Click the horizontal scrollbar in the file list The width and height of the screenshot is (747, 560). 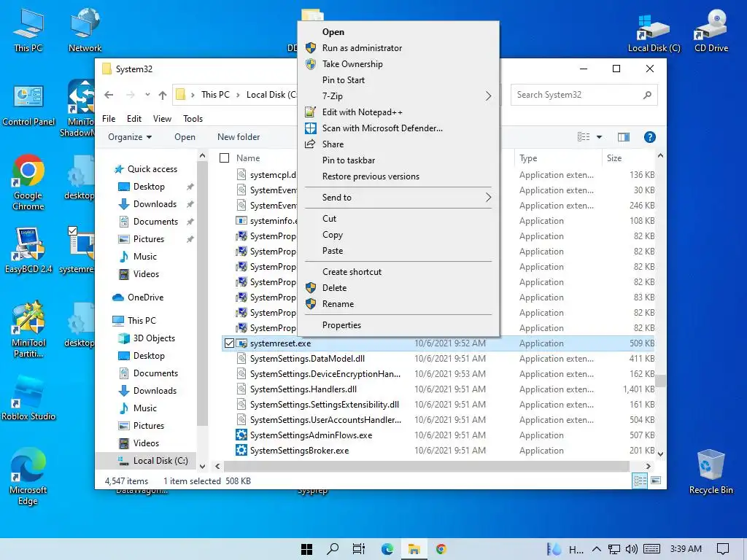click(426, 466)
